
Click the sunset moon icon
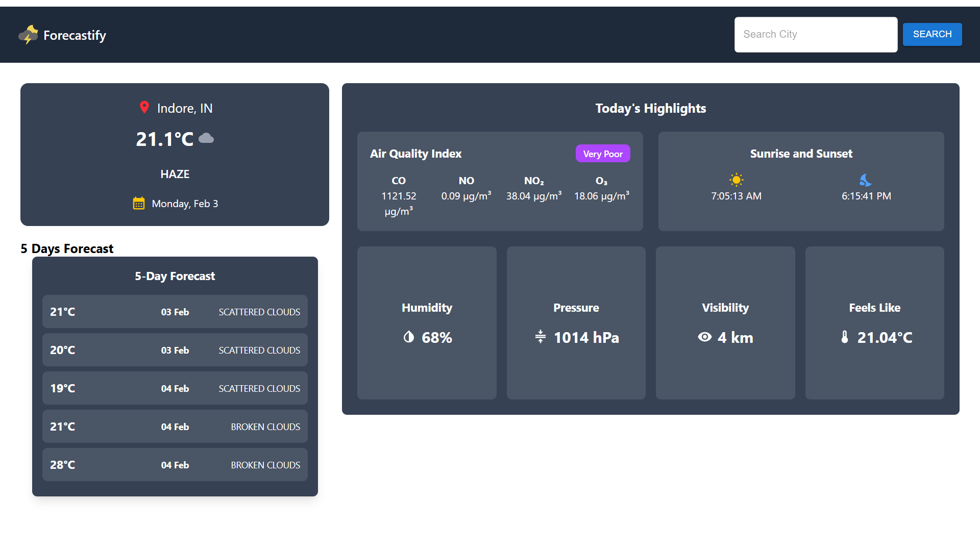866,180
